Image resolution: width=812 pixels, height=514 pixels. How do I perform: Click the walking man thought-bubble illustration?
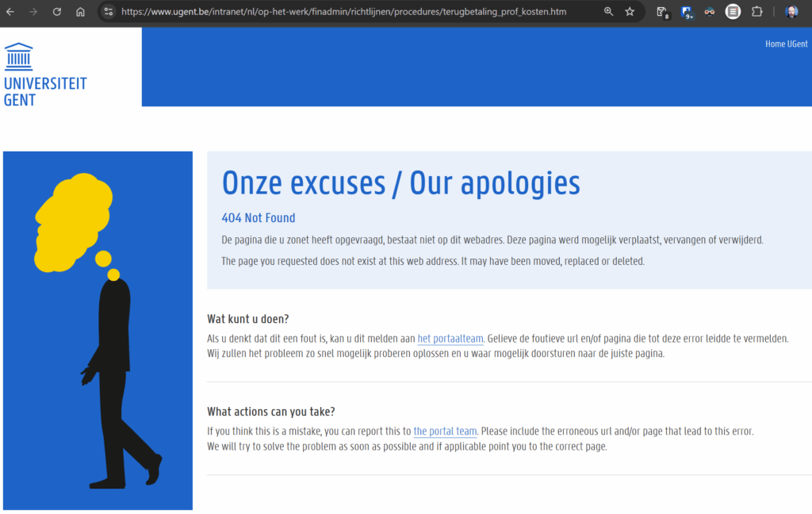pos(98,331)
